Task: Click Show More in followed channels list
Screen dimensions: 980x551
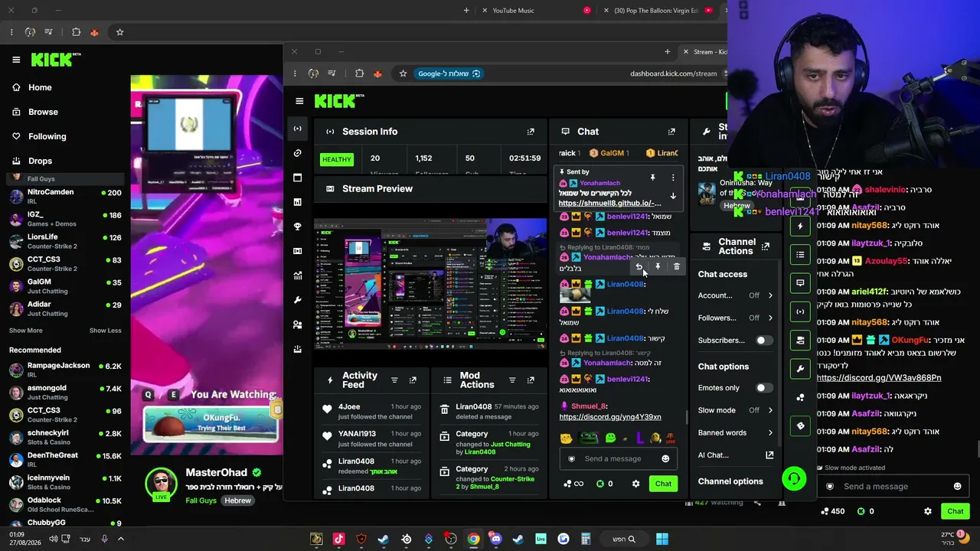Action: tap(26, 331)
